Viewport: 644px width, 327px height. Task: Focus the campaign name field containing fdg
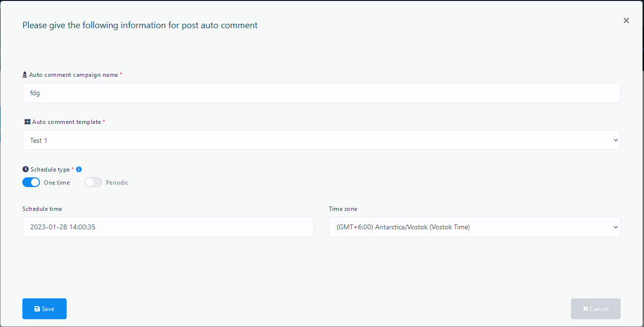(x=321, y=93)
